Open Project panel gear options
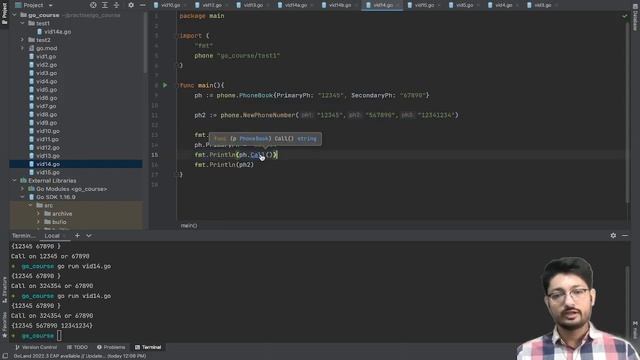 [131, 5]
